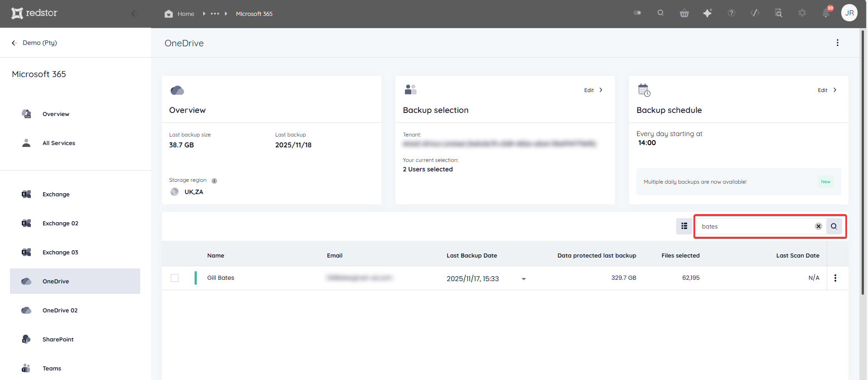
Task: Open the global search magnifier in the top bar
Action: [660, 13]
